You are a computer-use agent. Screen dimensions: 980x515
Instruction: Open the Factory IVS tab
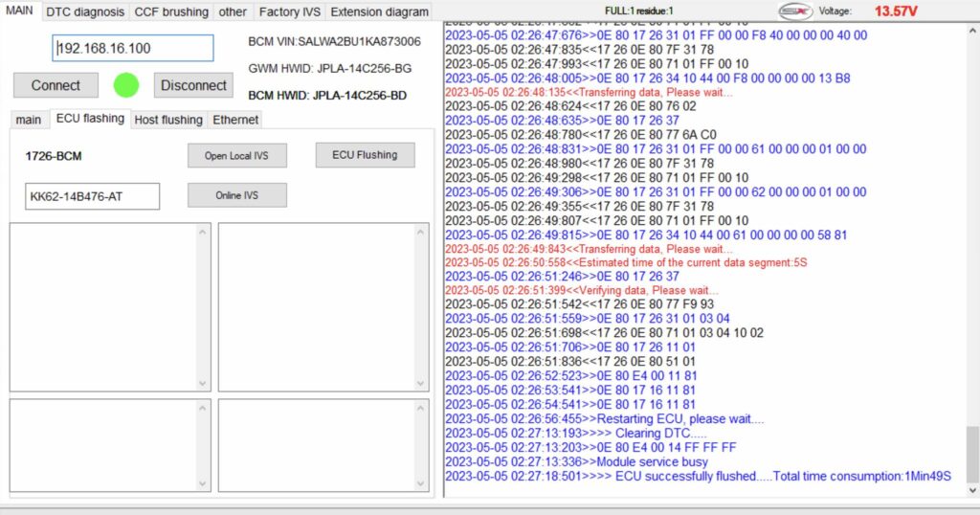[x=289, y=11]
